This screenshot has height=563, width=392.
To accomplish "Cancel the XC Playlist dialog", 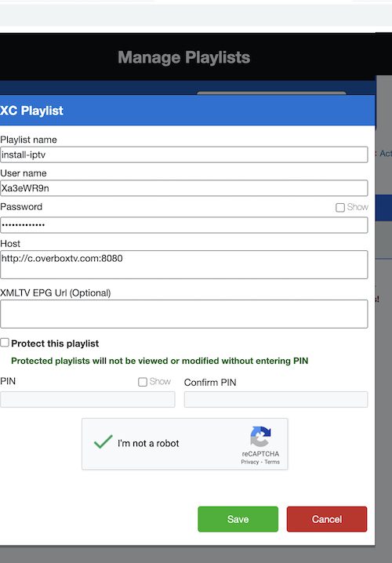I will click(327, 519).
